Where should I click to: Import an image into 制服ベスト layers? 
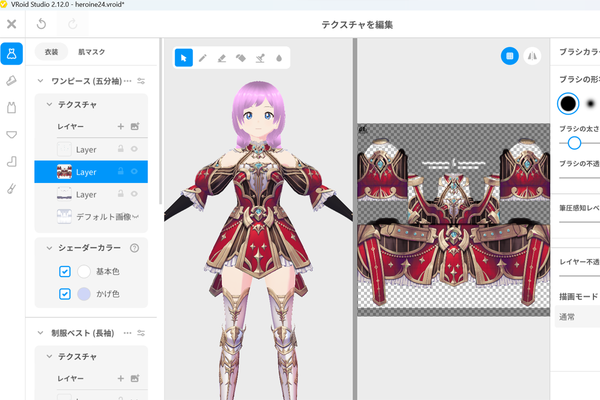(135, 378)
